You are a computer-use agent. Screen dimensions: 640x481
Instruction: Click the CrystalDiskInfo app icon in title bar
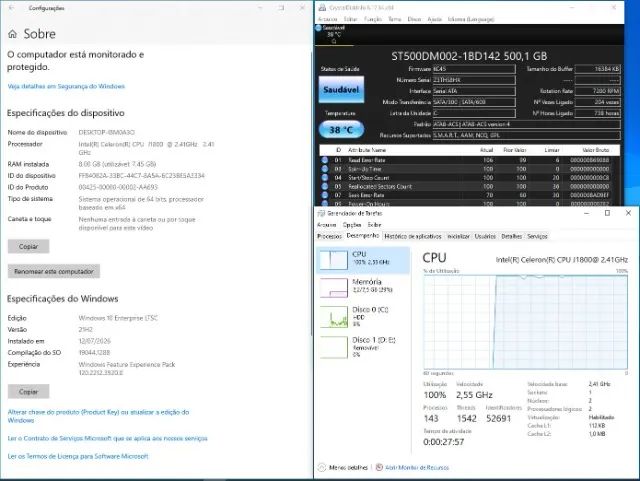coord(322,7)
